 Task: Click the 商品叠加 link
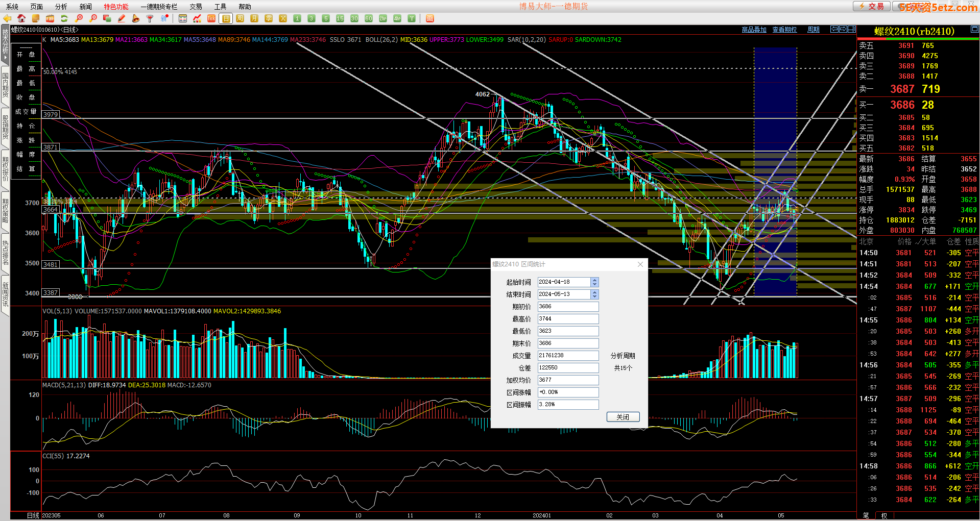coord(754,30)
